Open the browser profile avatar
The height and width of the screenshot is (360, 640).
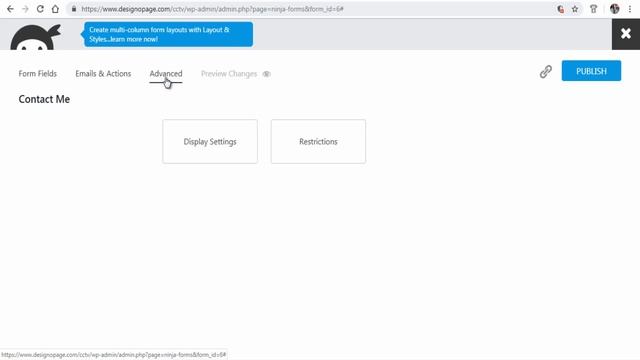coord(614,9)
